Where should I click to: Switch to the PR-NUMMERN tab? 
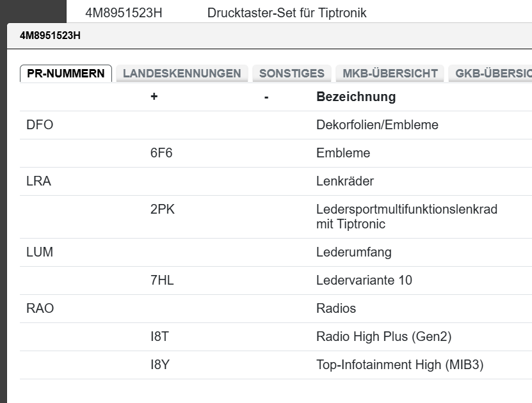(x=66, y=74)
